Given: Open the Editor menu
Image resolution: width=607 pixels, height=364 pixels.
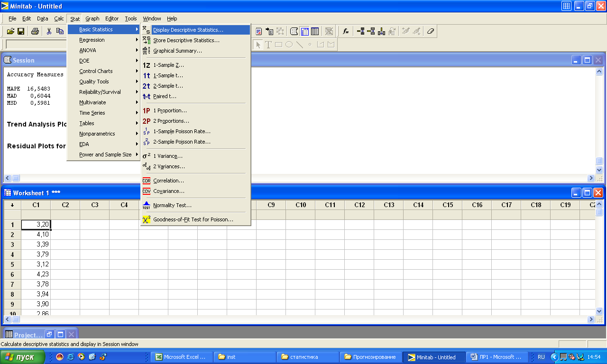Looking at the screenshot, I should point(112,18).
